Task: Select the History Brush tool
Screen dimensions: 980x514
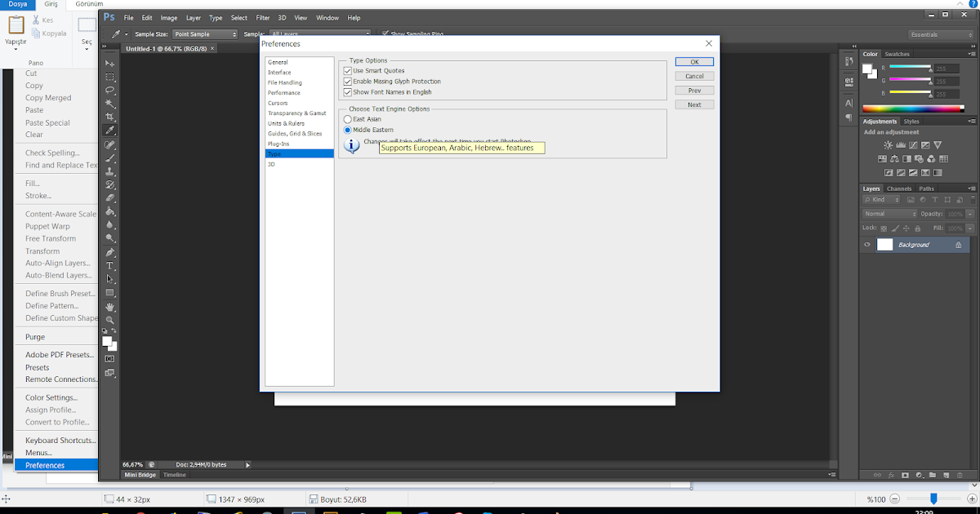Action: [109, 184]
